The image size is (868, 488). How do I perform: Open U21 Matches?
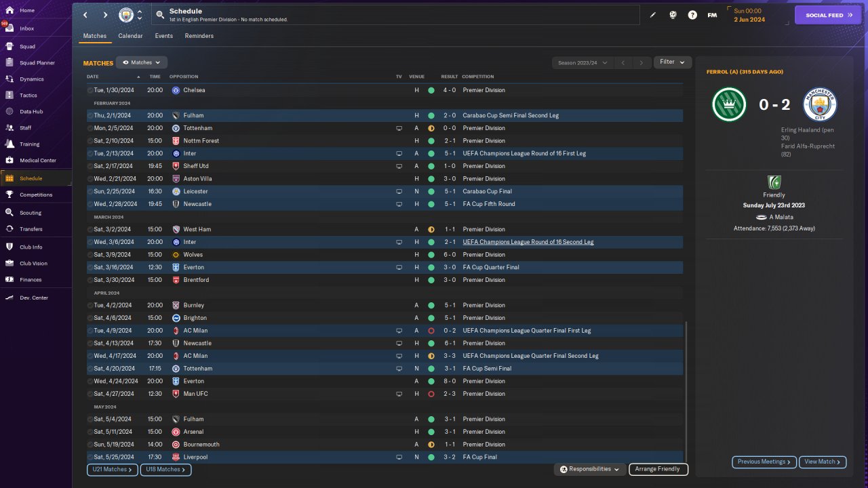pyautogui.click(x=113, y=469)
